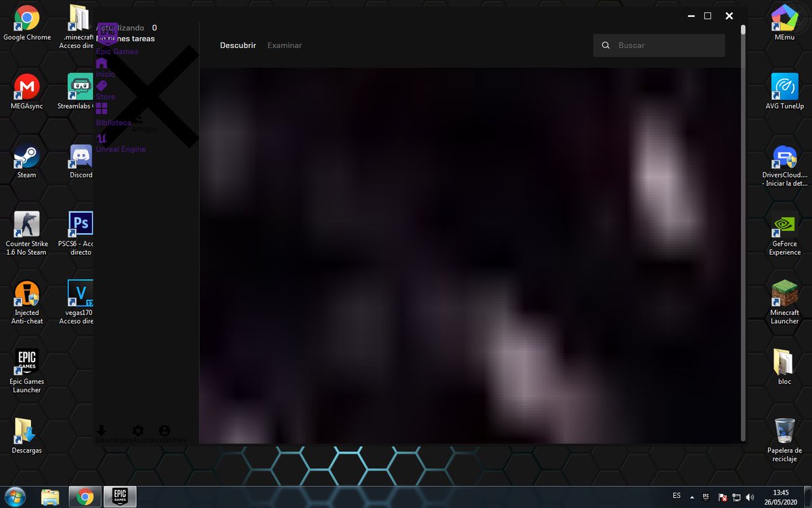Open the Store tag icon in launcher
The width and height of the screenshot is (812, 508).
coord(101,86)
